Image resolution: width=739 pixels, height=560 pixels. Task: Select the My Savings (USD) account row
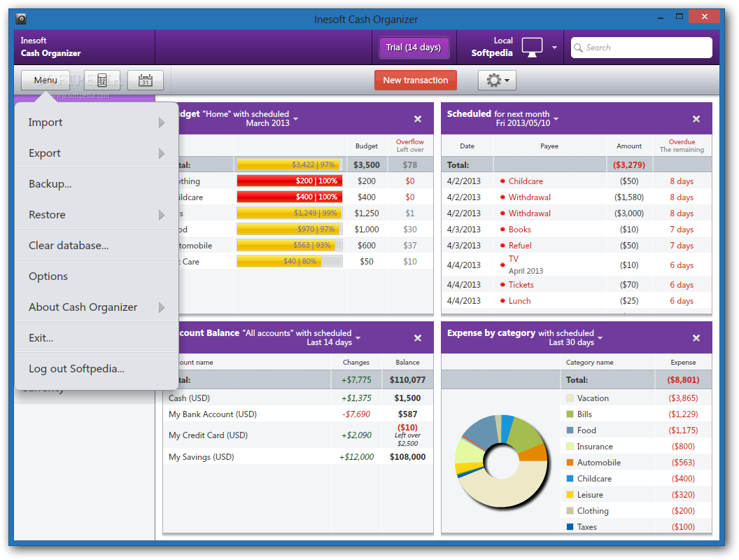pyautogui.click(x=298, y=457)
